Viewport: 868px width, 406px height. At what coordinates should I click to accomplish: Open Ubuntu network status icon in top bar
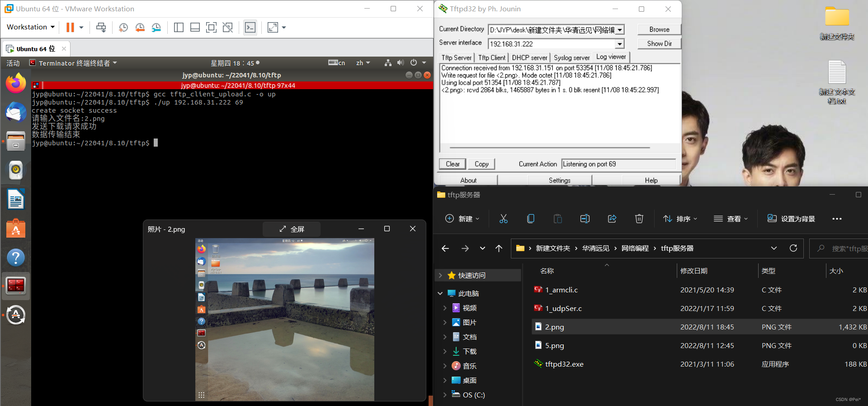388,63
